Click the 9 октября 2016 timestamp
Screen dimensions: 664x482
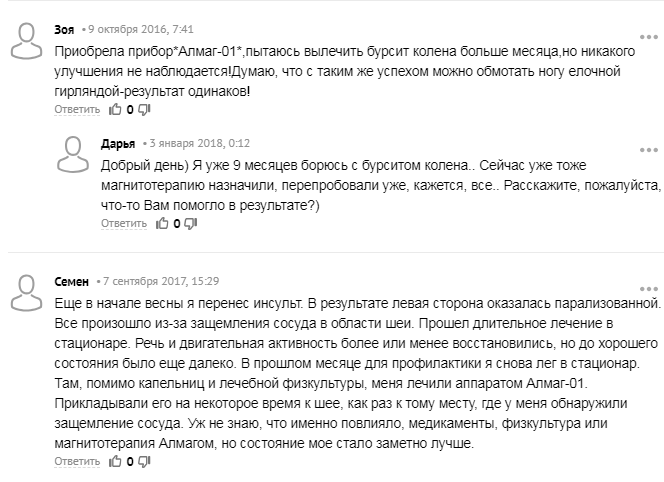pos(130,29)
